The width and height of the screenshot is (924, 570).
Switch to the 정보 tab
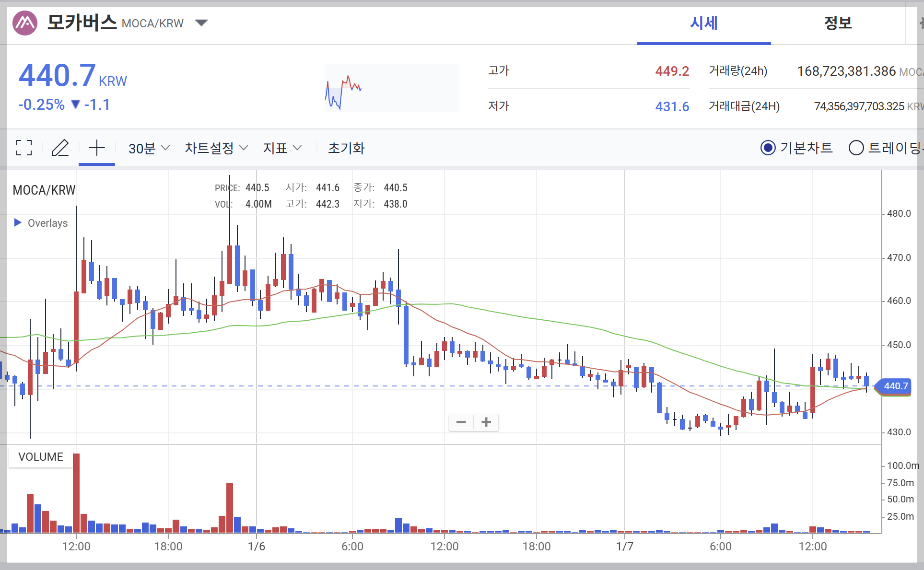point(838,23)
